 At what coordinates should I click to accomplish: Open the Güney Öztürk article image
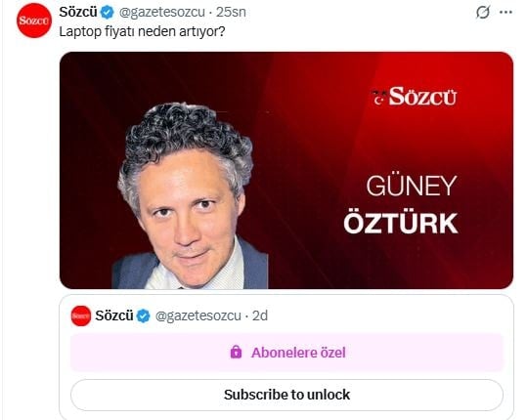286,170
